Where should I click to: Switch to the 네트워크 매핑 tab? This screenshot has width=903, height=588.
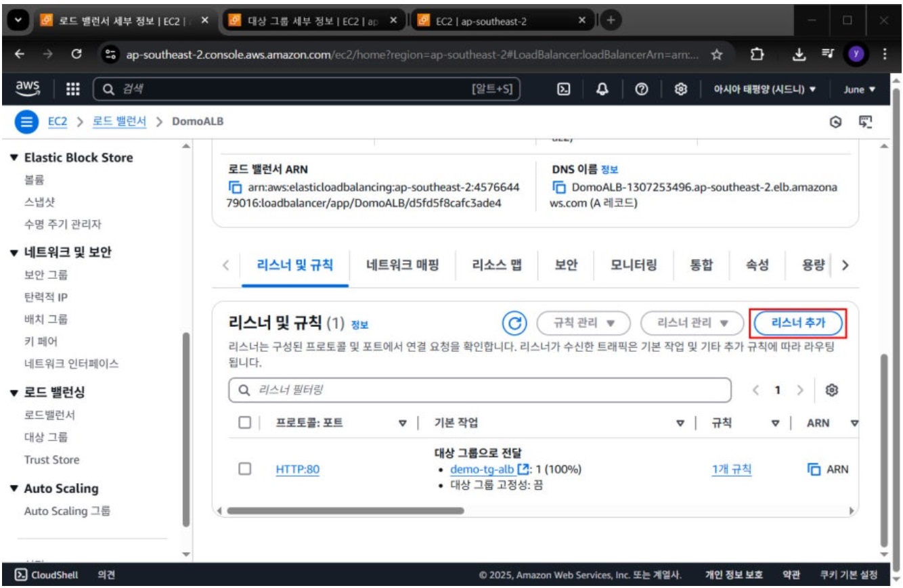point(402,265)
